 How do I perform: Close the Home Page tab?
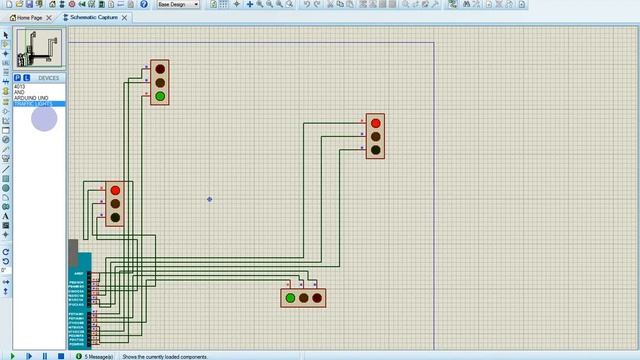coord(49,18)
